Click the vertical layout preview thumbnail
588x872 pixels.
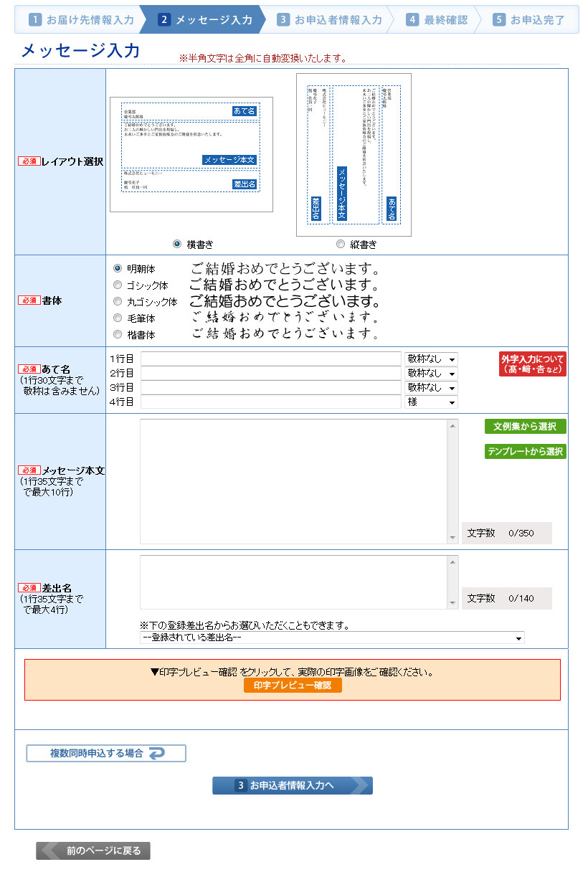354,155
